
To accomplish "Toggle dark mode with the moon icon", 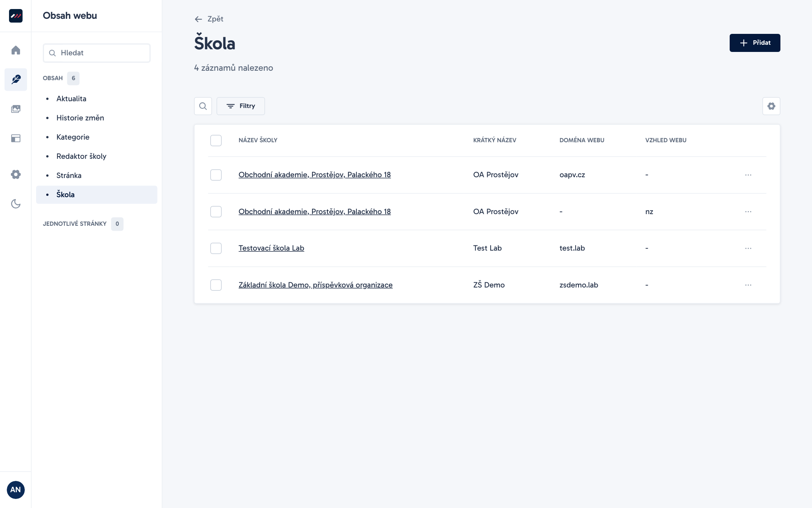I will coord(16,204).
